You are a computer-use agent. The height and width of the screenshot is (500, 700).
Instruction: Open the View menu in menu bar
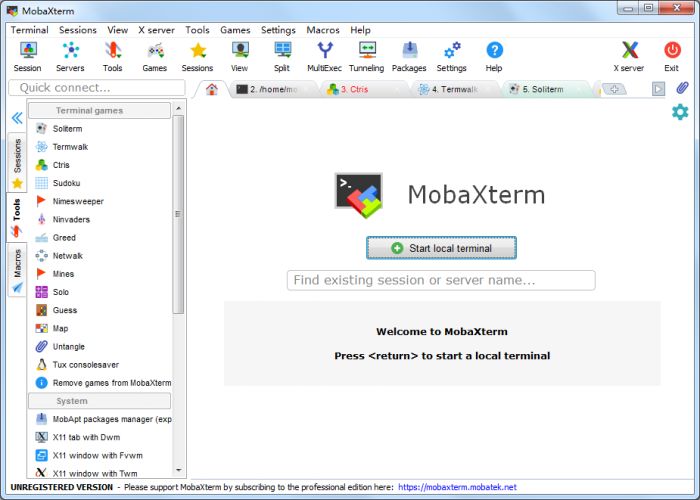pyautogui.click(x=117, y=30)
